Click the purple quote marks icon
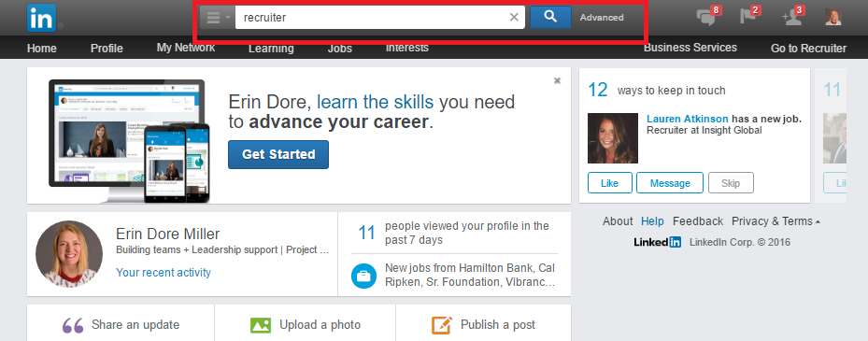The height and width of the screenshot is (341, 868). [73, 325]
